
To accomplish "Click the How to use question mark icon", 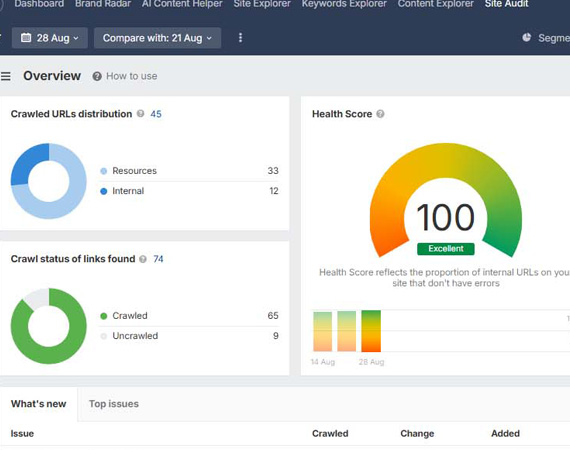I will coord(97,76).
